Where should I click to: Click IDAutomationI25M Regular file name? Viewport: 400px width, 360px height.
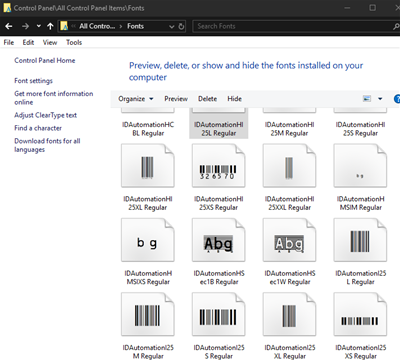pyautogui.click(x=148, y=352)
